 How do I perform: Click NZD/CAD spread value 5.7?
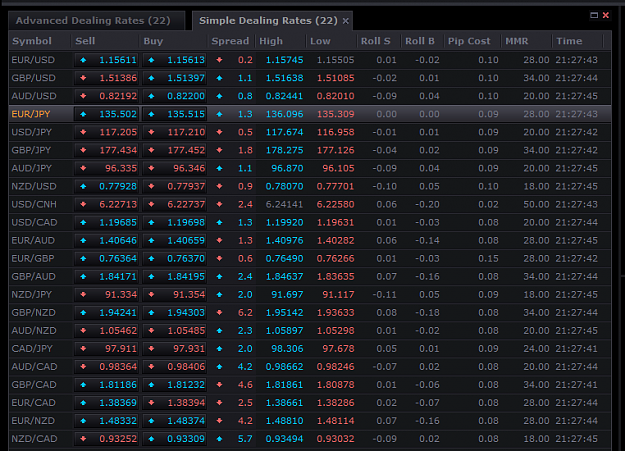(x=245, y=439)
